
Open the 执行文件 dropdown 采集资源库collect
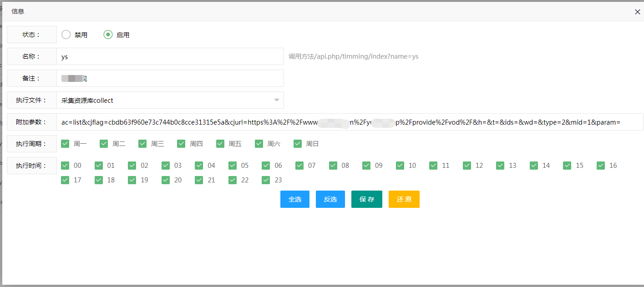pos(170,100)
